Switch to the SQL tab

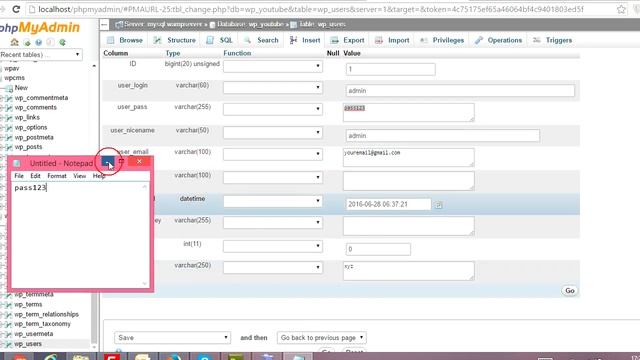coord(219,40)
